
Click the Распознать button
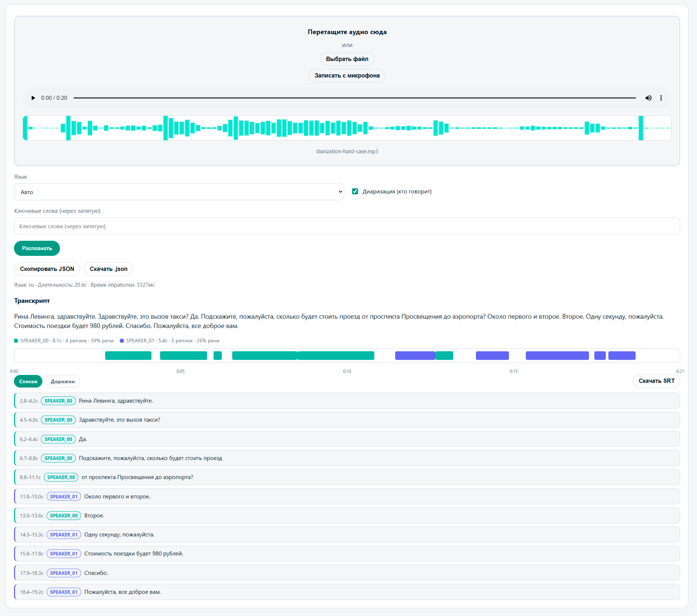pyautogui.click(x=37, y=248)
